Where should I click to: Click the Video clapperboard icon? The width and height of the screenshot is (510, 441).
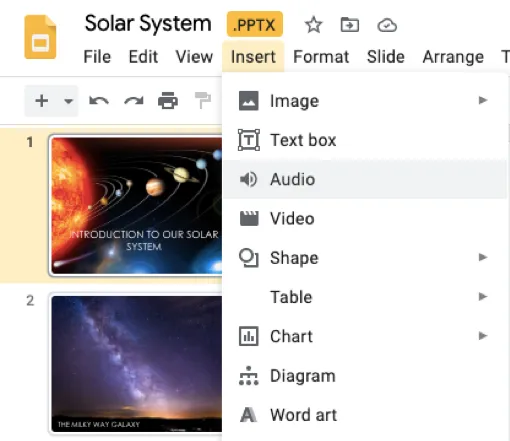pos(249,218)
